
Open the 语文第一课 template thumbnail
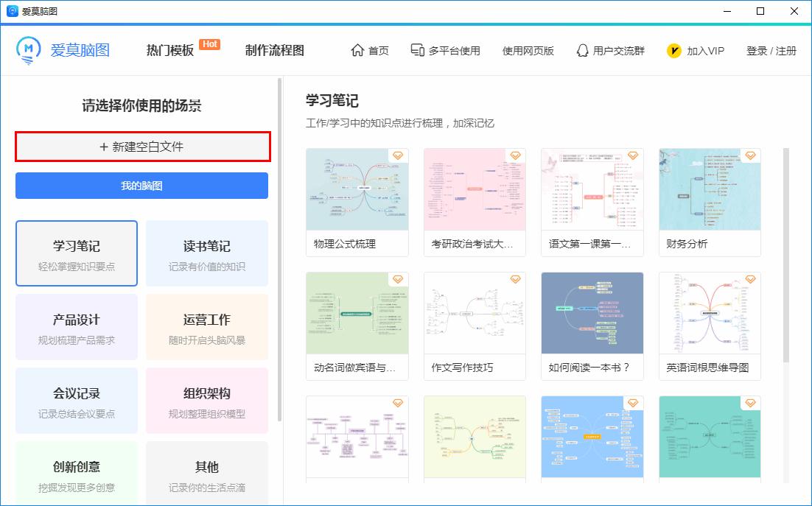592,189
